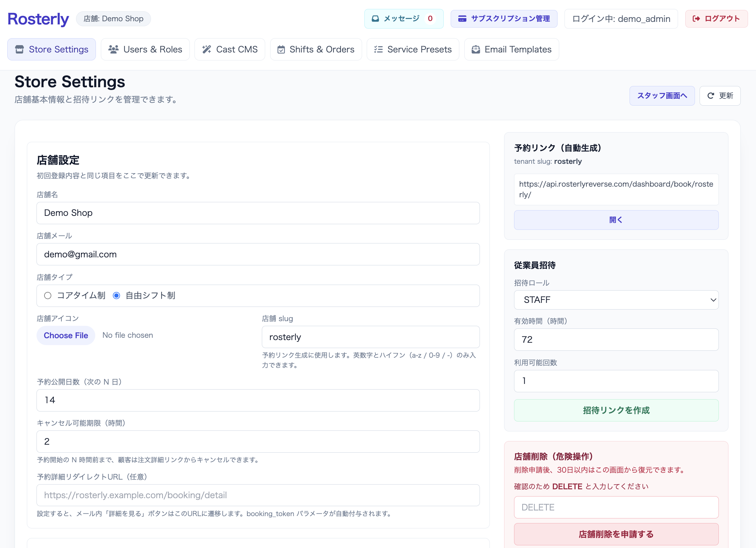Switch to the Email Templates tab

tap(511, 49)
